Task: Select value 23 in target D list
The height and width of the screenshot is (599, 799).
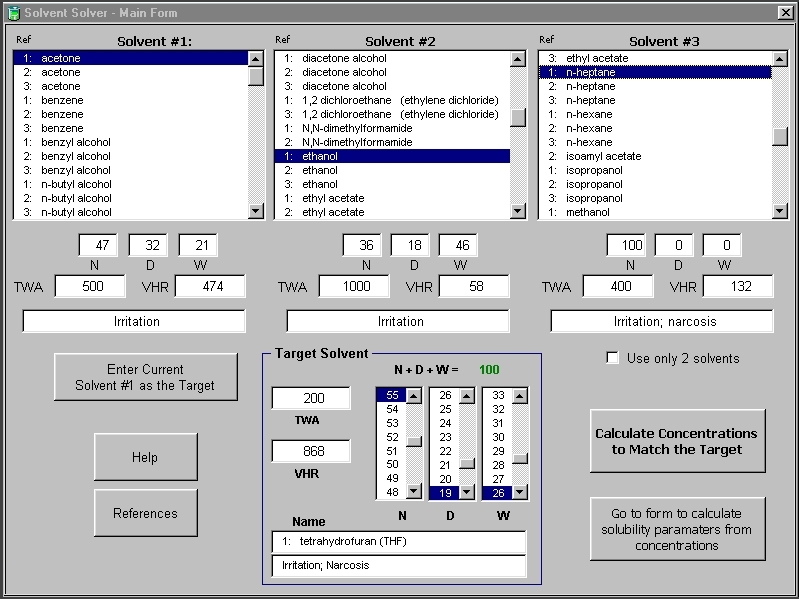Action: pyautogui.click(x=443, y=437)
